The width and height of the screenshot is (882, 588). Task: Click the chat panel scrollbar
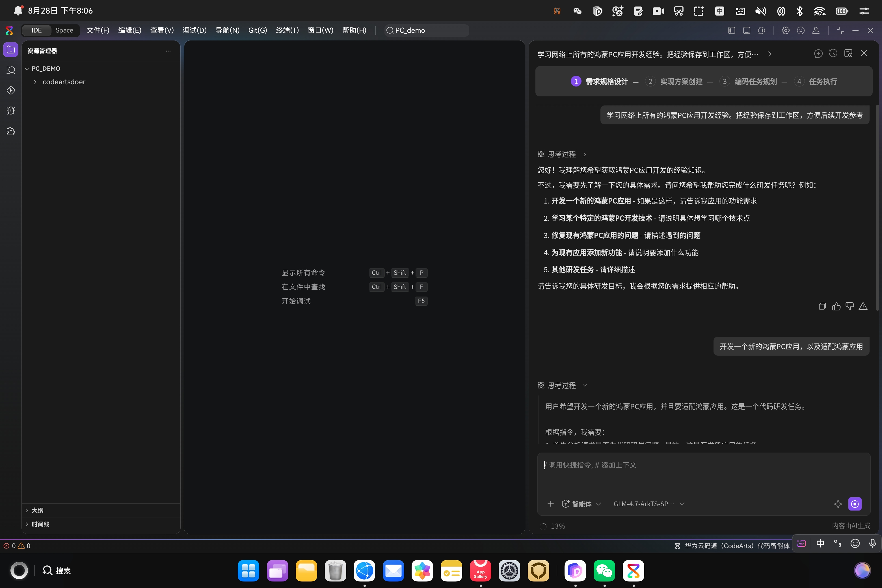[x=877, y=208]
